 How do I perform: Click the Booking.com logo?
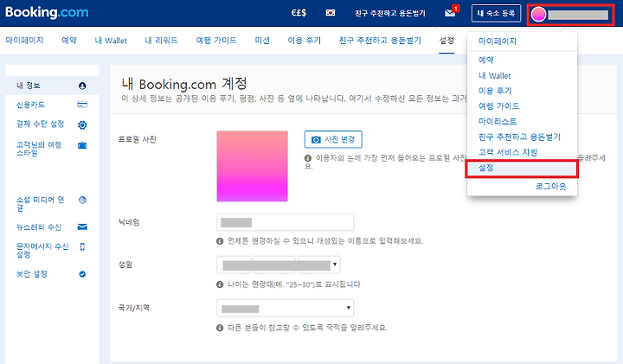47,12
